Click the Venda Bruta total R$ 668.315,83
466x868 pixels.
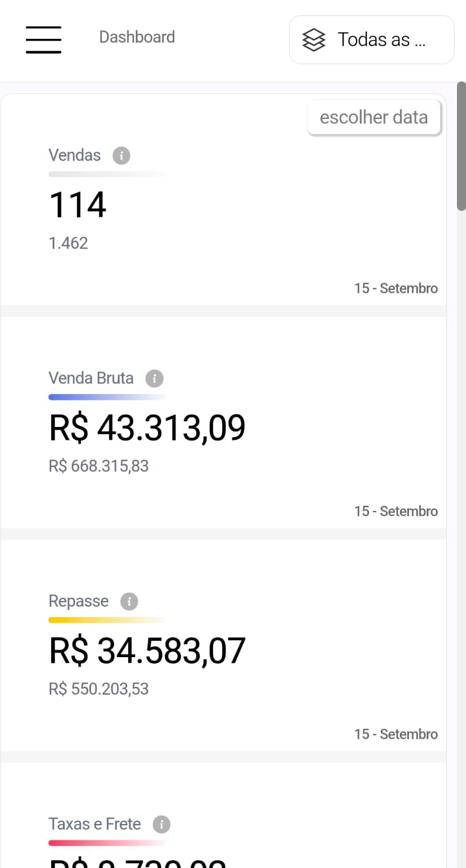click(98, 466)
